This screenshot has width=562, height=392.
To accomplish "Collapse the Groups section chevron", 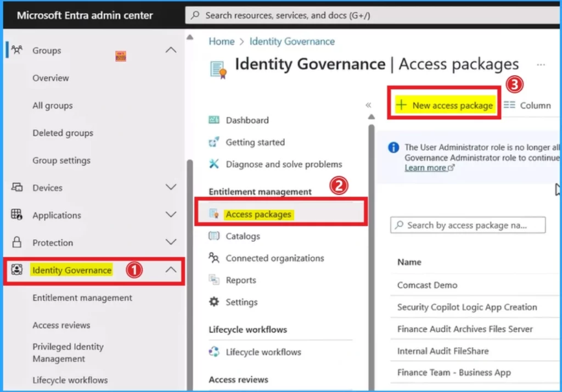I will (x=171, y=50).
